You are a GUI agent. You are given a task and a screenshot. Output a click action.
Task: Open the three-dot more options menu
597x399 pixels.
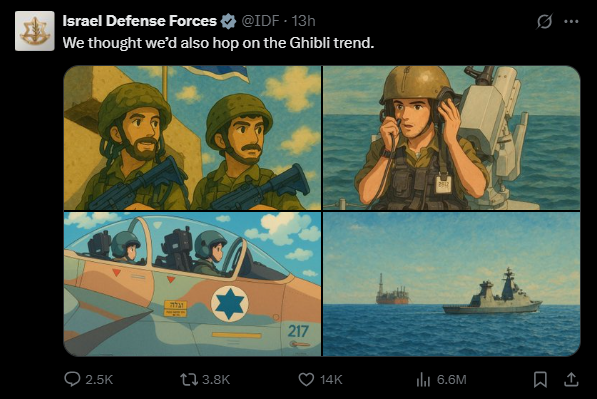point(571,21)
